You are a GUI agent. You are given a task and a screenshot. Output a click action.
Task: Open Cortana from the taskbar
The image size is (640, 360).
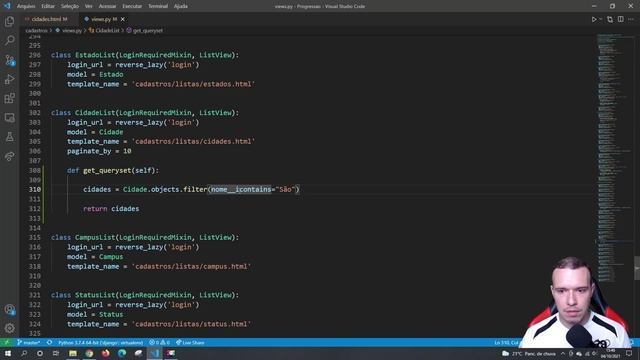(40, 353)
